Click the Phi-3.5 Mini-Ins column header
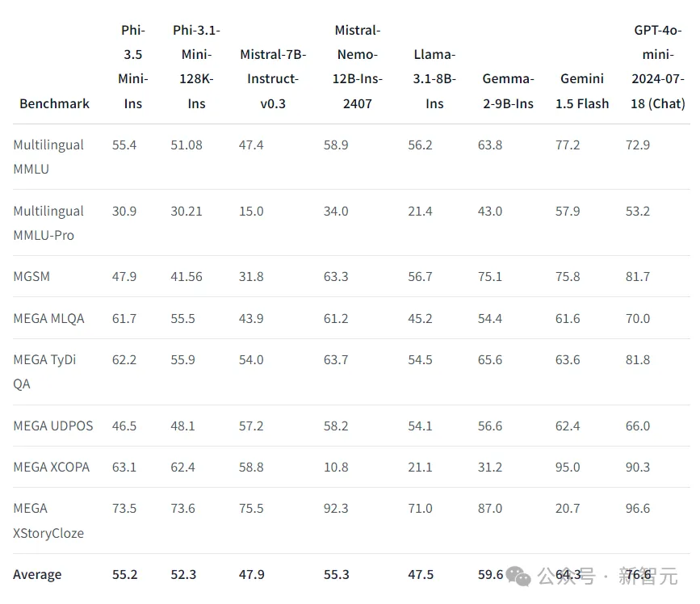The height and width of the screenshot is (604, 700). point(133,67)
